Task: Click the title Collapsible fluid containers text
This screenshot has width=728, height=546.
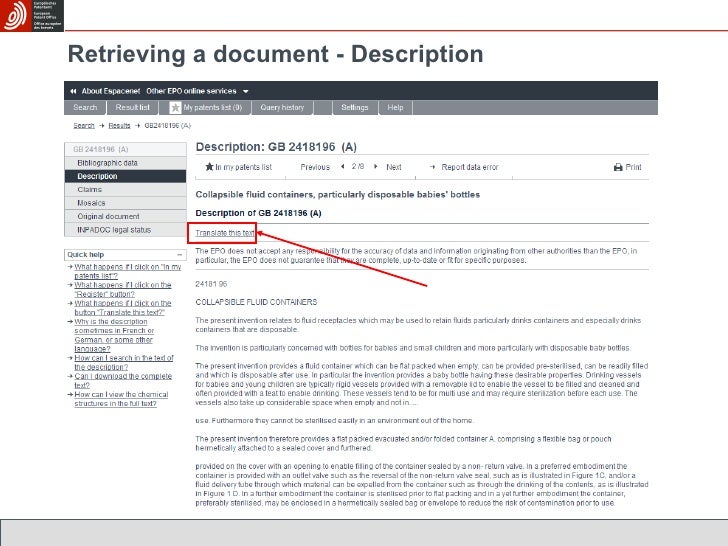Action: 338,195
